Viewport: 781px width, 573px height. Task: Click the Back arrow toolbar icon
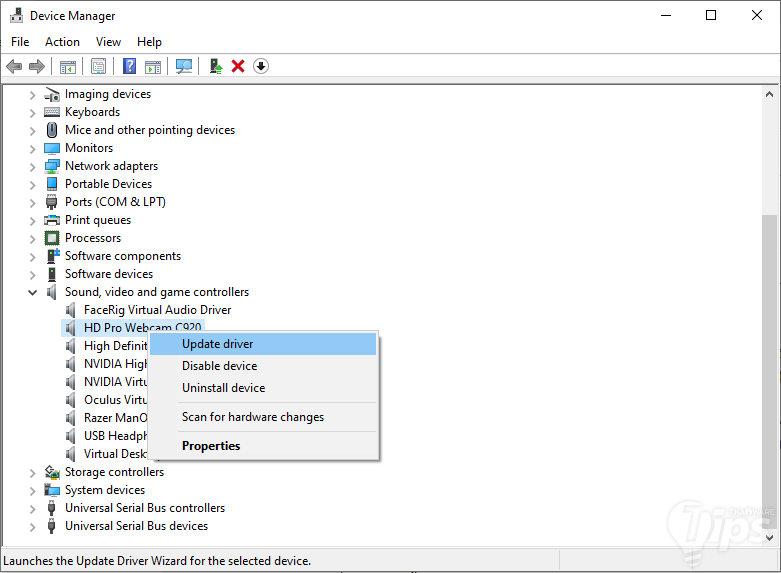click(14, 66)
